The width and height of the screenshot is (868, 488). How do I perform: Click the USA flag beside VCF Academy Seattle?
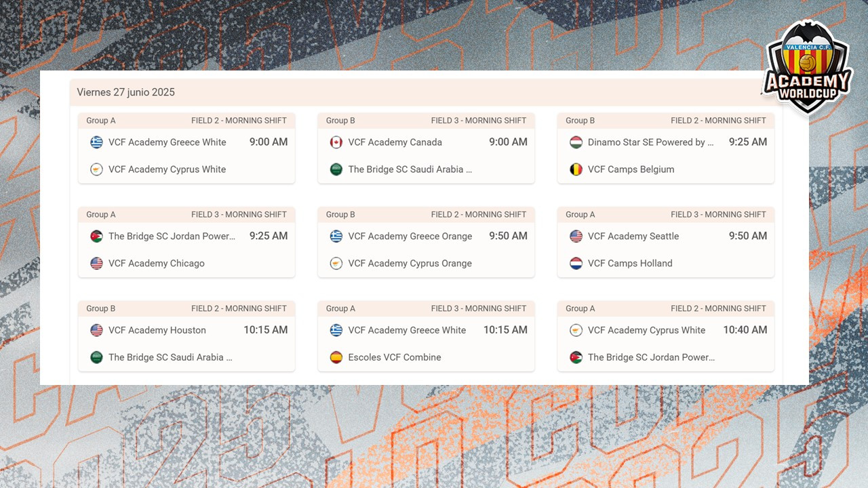coord(576,237)
